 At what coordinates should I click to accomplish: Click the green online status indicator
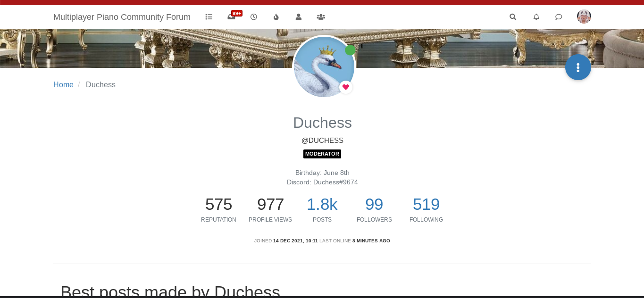(x=350, y=50)
